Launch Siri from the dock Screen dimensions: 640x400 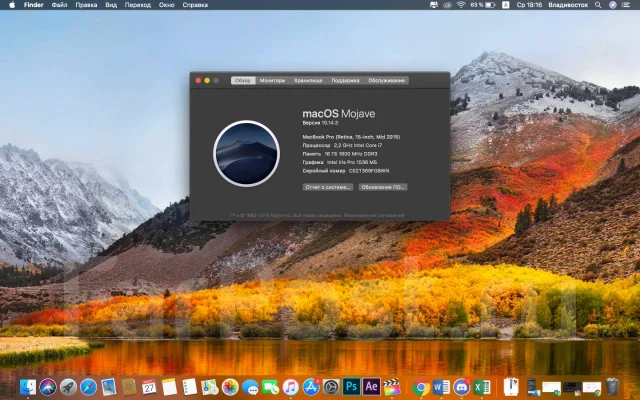[48, 387]
